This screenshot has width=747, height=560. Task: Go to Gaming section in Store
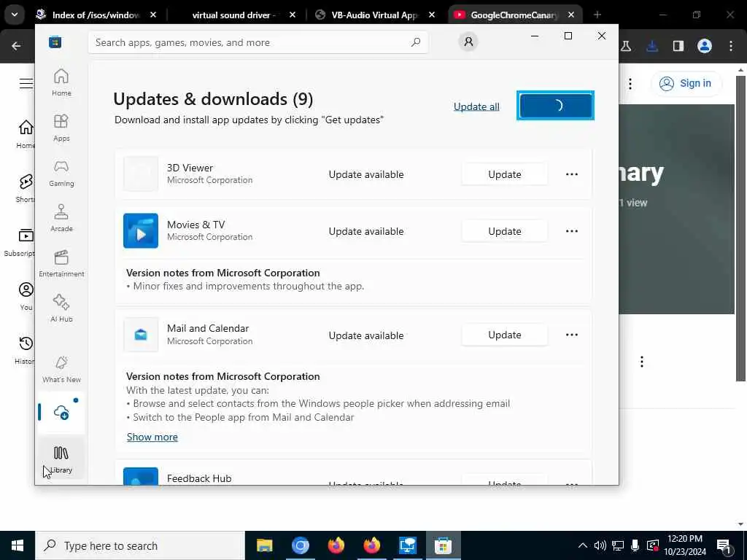(61, 173)
